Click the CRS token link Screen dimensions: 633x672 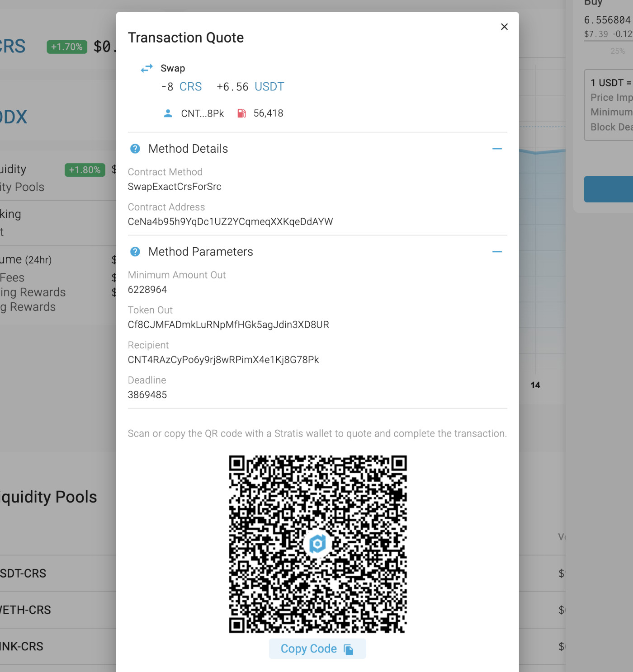(x=190, y=87)
